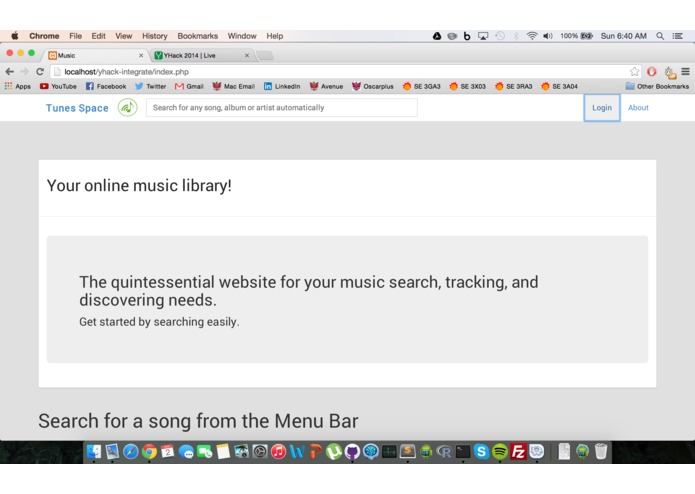Click the Login button
The height and width of the screenshot is (494, 695).
[x=602, y=108]
